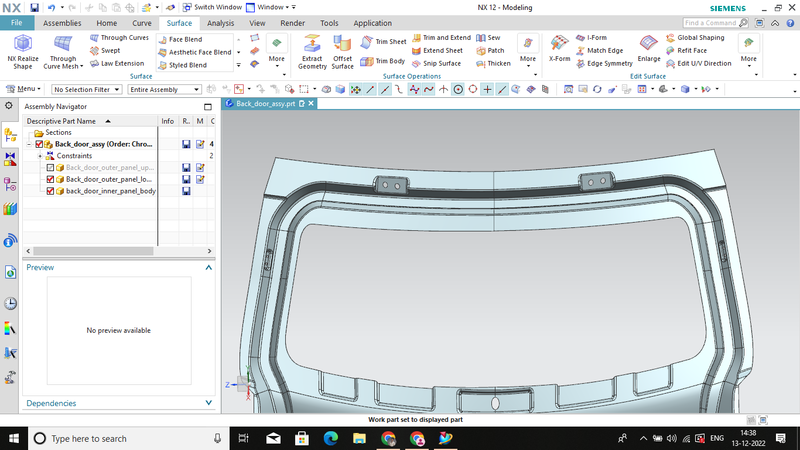Screen dimensions: 800x450
Task: Collapse the Preview panel
Action: 209,267
